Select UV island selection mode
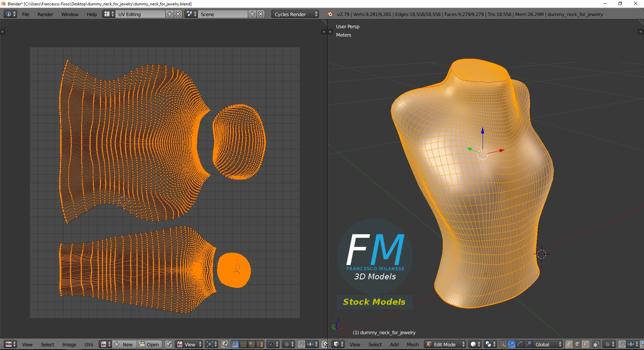644x350 pixels. (260, 344)
